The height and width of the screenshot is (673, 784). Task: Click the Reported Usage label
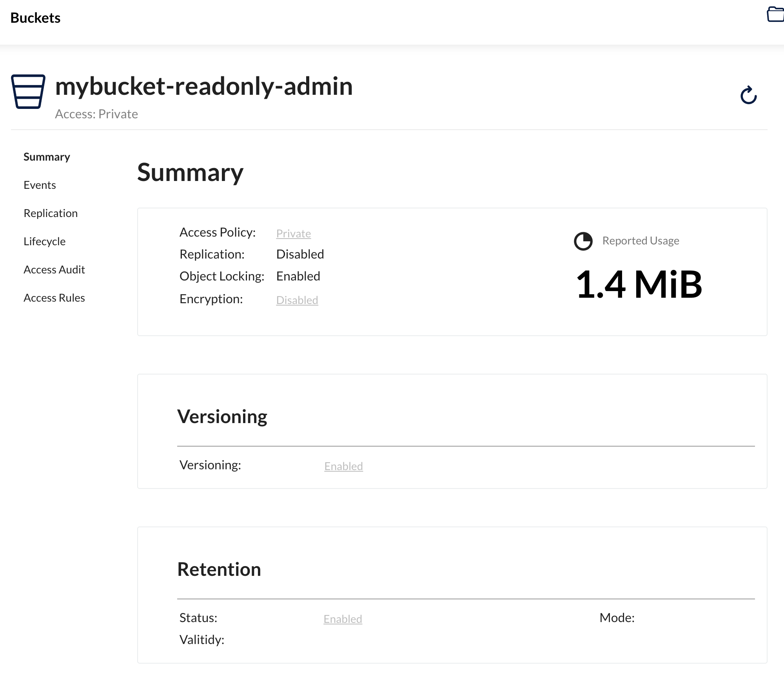(x=641, y=241)
